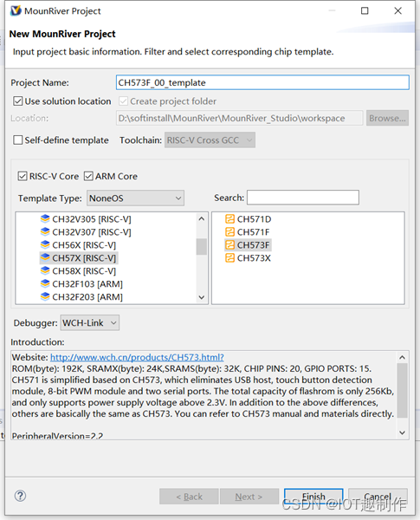Click the CH573X chip icon
This screenshot has width=420, height=520.
click(229, 257)
